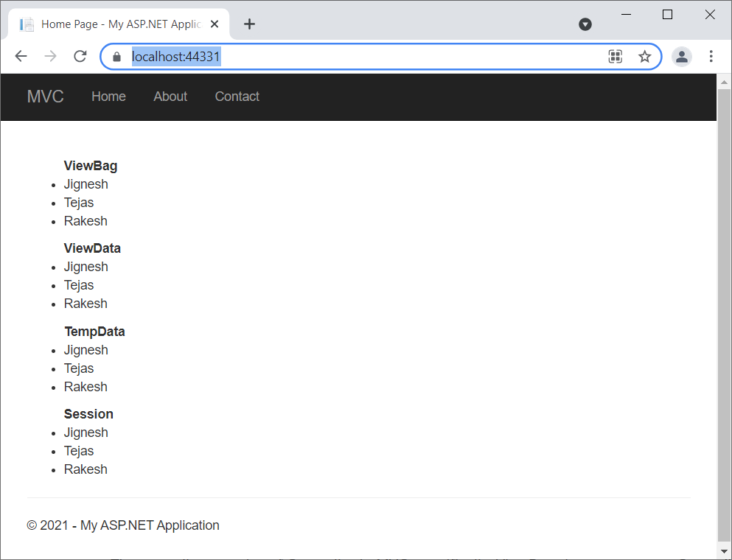Click the page scrollbar down arrow
This screenshot has height=560, width=732.
click(724, 551)
